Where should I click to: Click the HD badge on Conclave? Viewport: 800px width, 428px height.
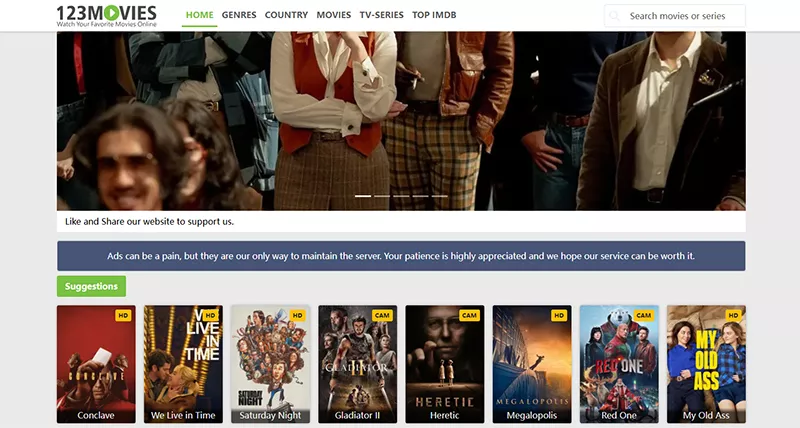point(123,316)
